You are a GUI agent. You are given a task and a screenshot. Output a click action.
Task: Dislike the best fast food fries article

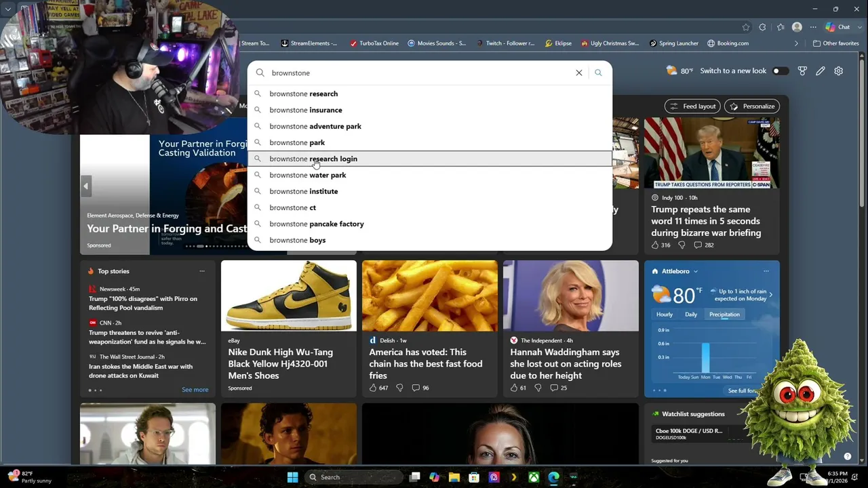[x=399, y=388]
